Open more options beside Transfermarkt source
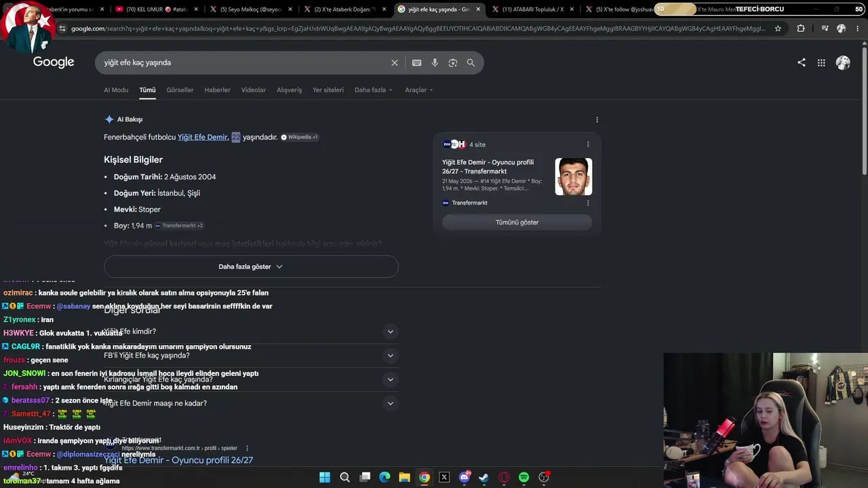The height and width of the screenshot is (488, 868). [x=588, y=203]
